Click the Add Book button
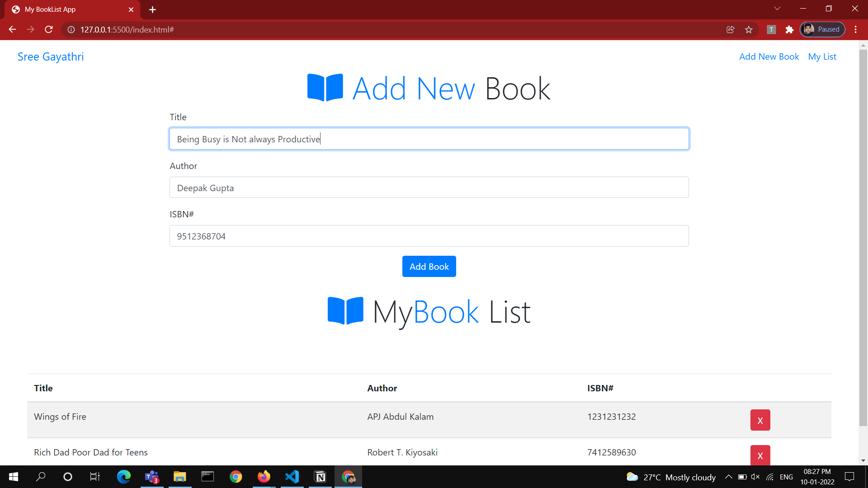 coord(429,267)
